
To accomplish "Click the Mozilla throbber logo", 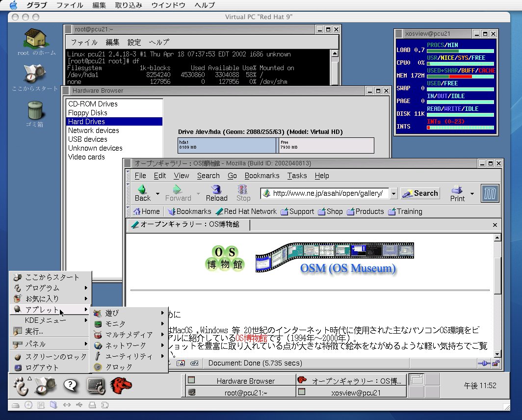I will click(490, 193).
